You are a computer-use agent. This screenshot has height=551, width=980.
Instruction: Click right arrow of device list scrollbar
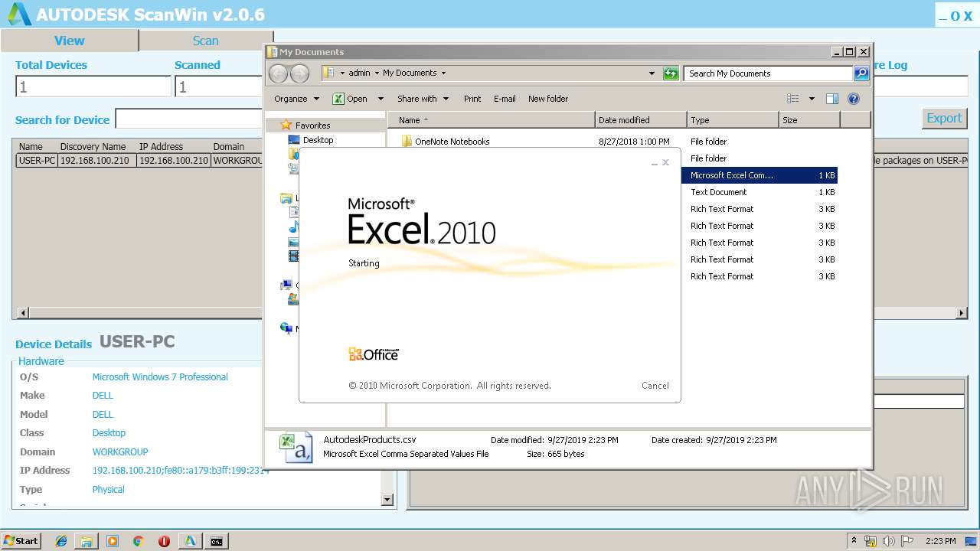click(961, 313)
